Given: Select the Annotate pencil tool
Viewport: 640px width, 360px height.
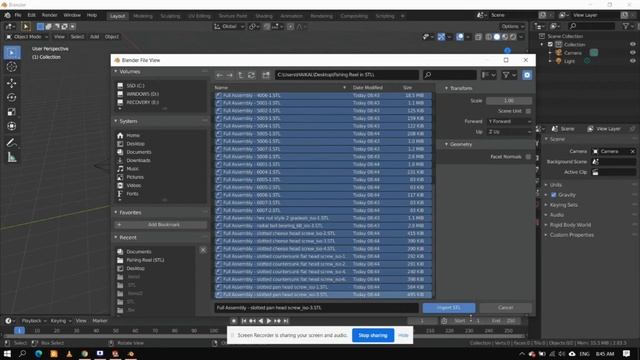Looking at the screenshot, I should (12, 142).
